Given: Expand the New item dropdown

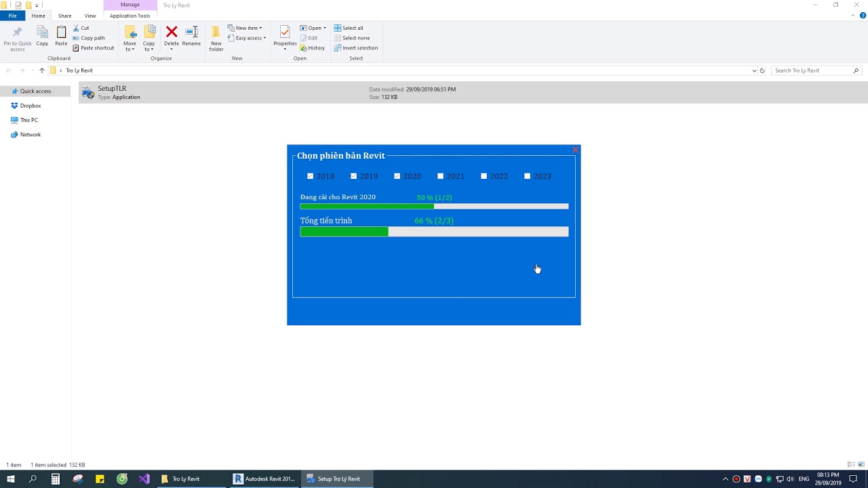Looking at the screenshot, I should pos(245,28).
